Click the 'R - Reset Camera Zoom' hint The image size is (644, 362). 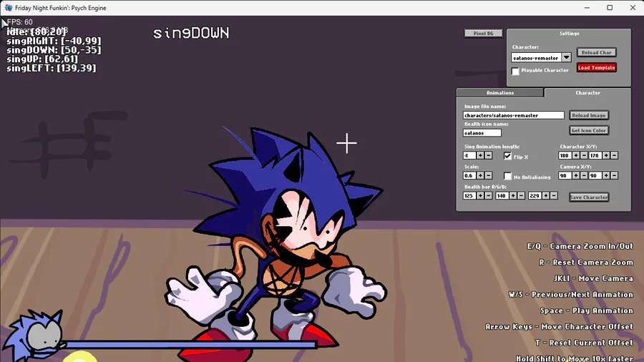(x=586, y=263)
